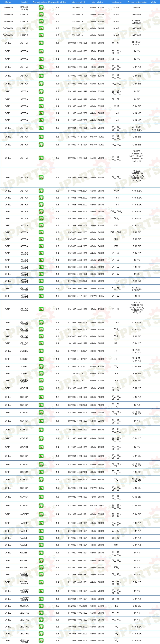Click the Marka column header
Image resolution: width=160 pixels, height=644 pixels.
(x=8, y=2)
